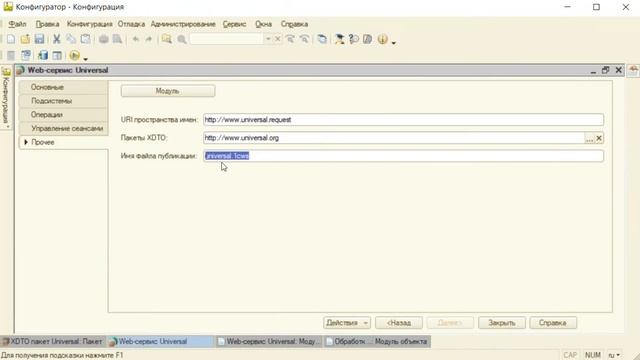
Task: Click the Open file folder icon
Action: 25,39
